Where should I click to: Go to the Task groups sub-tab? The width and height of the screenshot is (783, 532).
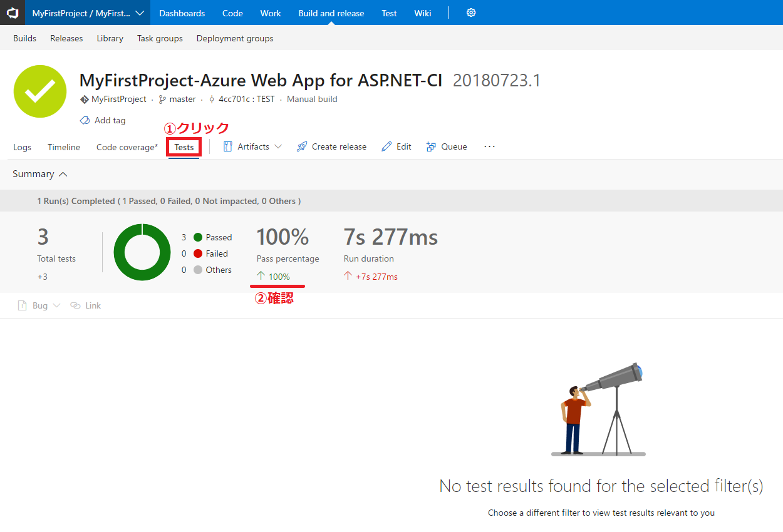click(x=160, y=38)
